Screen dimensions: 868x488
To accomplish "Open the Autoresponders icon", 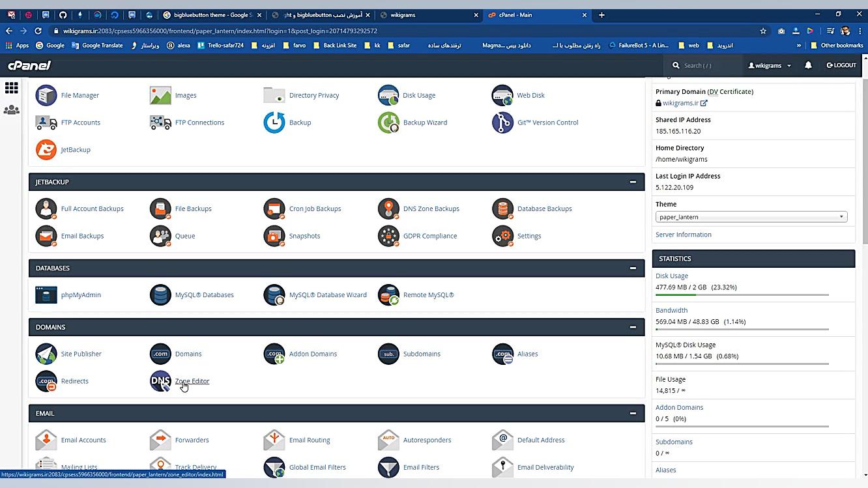I will pos(388,440).
